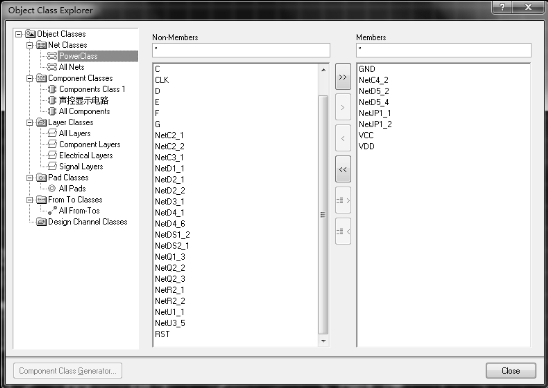Add selected net with the > button

[342, 108]
